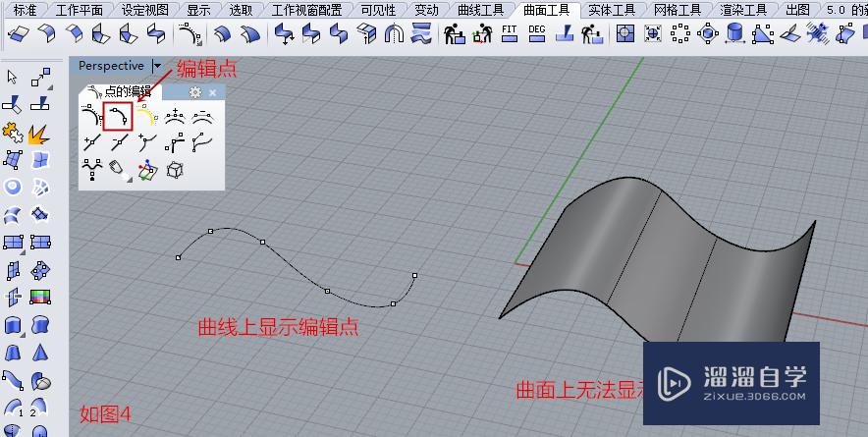
Task: Click the unroll developable surface icon
Action: (790, 33)
